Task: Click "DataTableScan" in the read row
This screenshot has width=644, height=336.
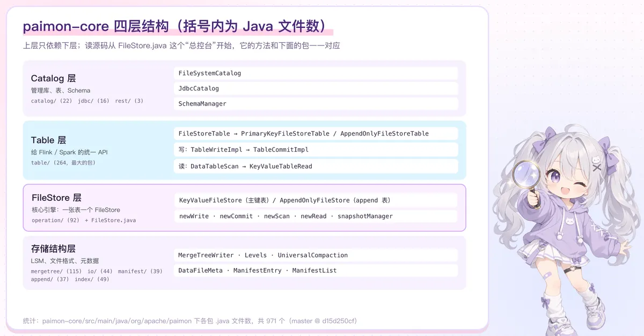Action: (x=215, y=166)
